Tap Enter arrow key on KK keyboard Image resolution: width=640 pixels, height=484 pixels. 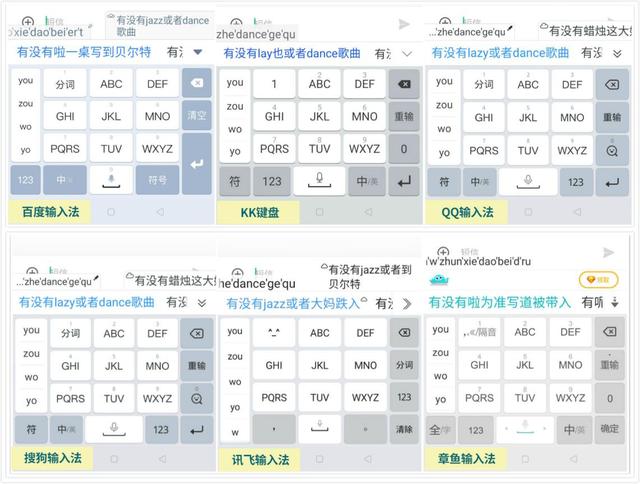pos(404,182)
